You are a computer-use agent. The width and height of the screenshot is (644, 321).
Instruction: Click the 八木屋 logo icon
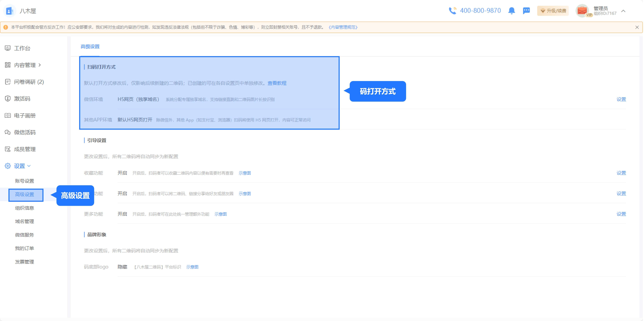pyautogui.click(x=9, y=11)
